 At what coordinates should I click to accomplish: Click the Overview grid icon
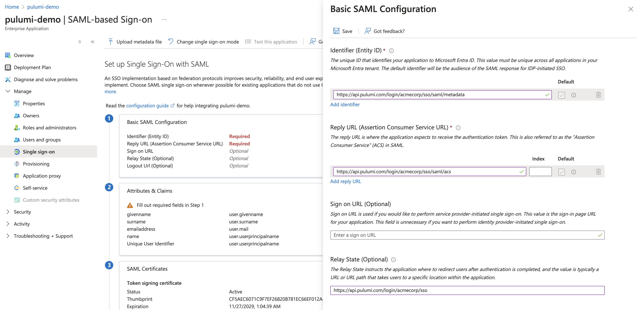tap(8, 55)
